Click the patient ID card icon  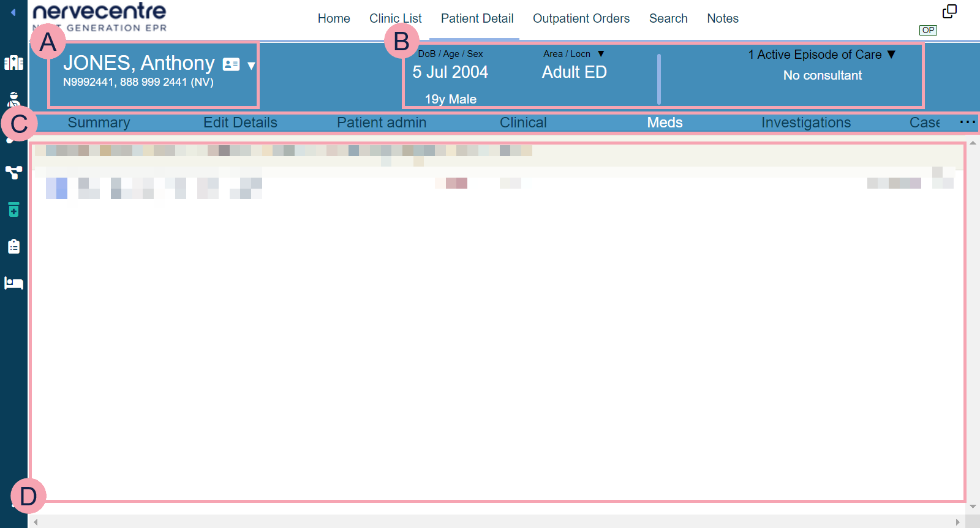[x=231, y=64]
